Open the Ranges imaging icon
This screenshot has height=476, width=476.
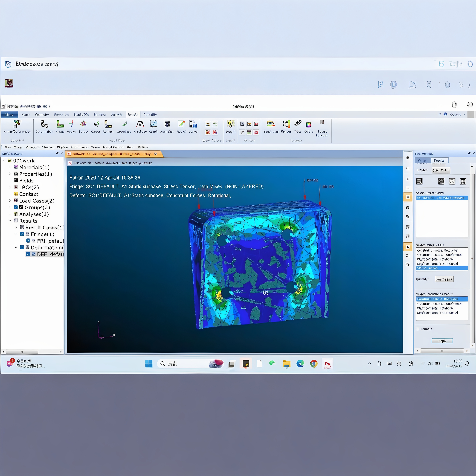click(286, 124)
